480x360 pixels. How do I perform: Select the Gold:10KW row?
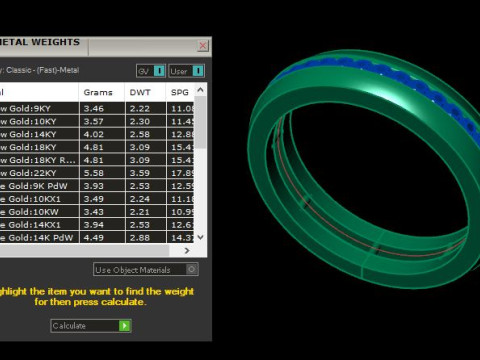point(97,212)
